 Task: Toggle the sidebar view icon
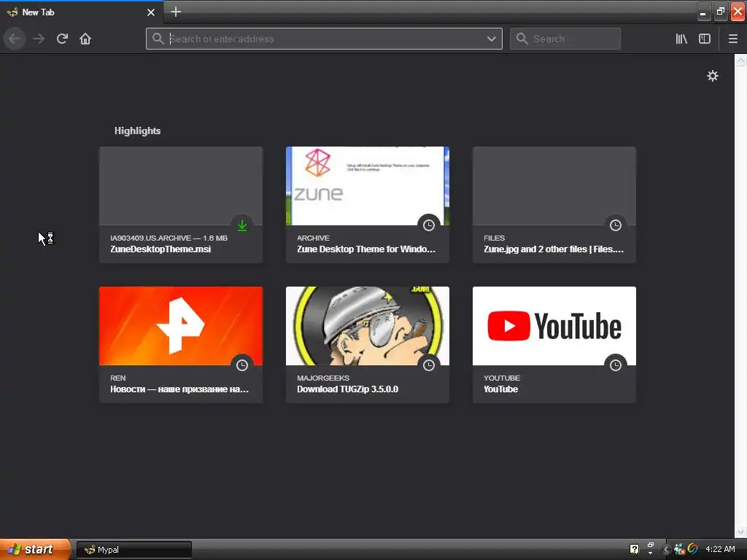tap(705, 39)
